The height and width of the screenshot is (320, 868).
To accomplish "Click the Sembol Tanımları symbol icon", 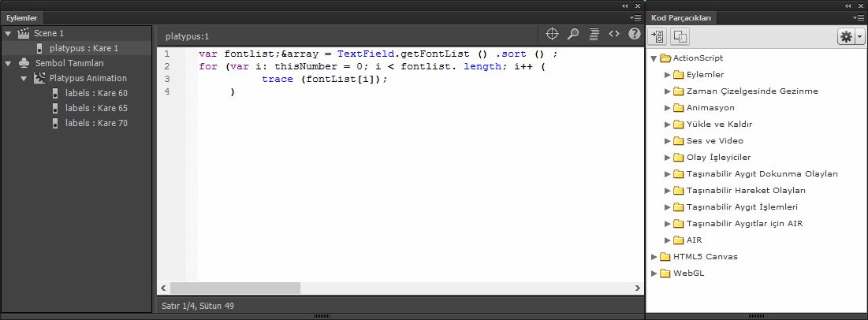I will pos(24,63).
